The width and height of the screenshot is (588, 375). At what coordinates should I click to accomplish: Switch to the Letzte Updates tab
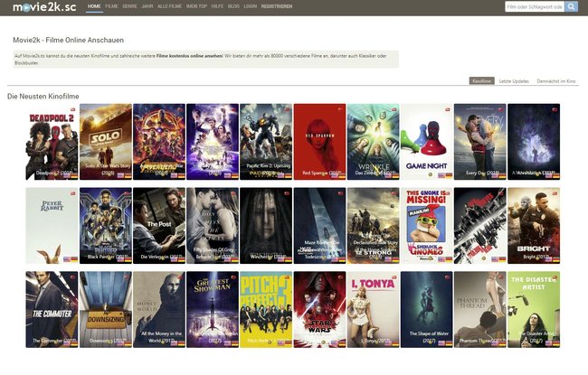click(514, 81)
